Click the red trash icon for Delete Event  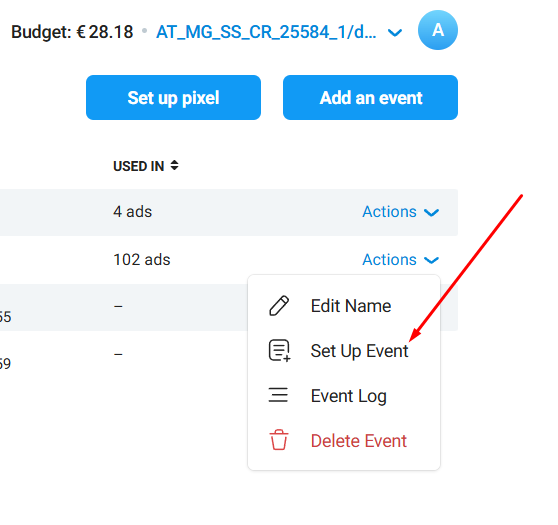[279, 440]
